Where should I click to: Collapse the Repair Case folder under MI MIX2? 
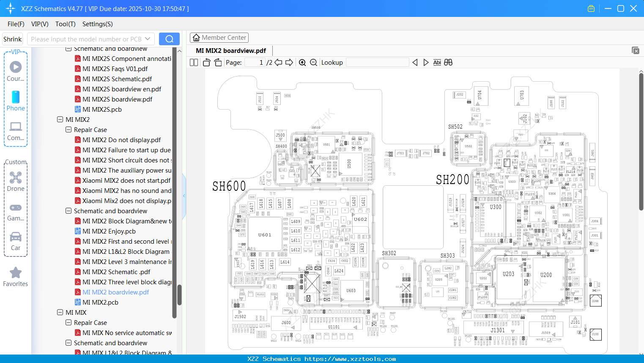(68, 129)
